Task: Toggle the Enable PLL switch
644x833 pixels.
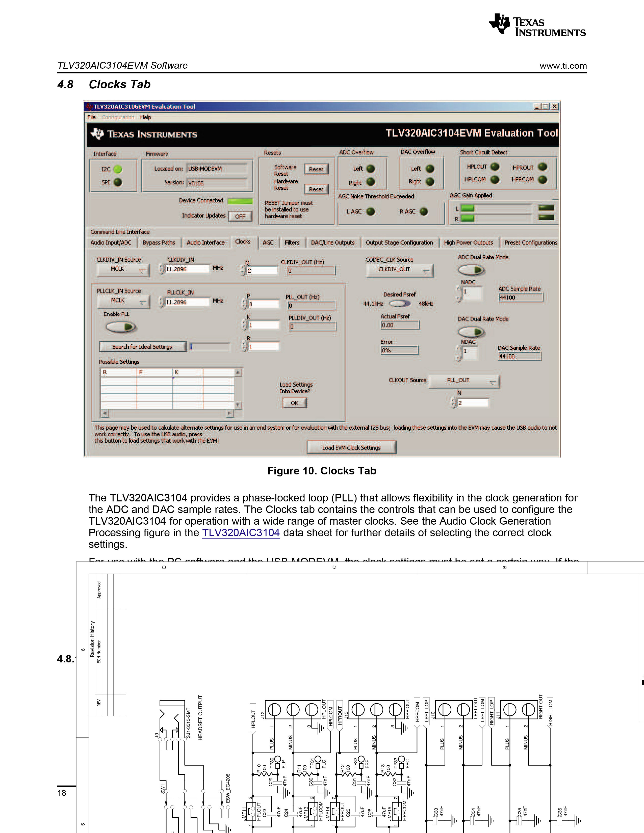Action: coord(121,327)
